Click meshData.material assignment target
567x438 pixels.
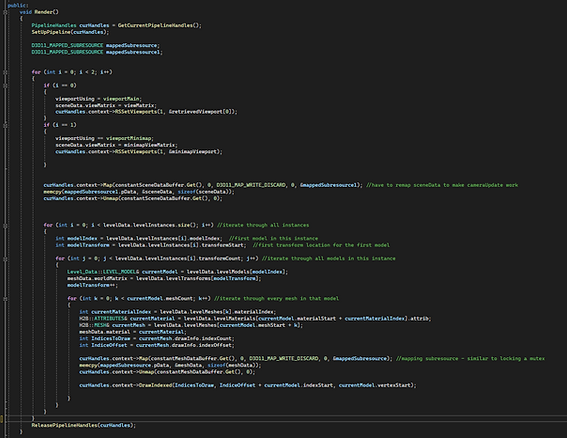tap(105, 332)
